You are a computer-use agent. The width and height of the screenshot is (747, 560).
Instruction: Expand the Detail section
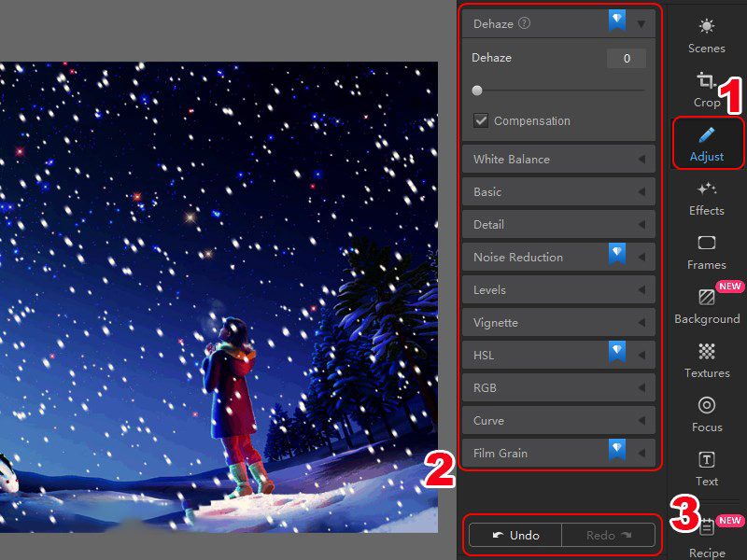point(558,224)
